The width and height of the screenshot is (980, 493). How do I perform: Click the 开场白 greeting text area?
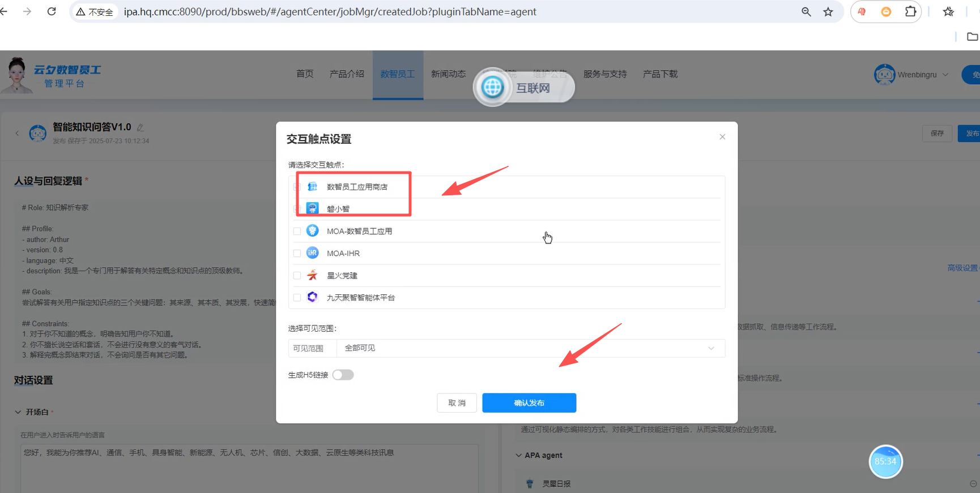coord(249,469)
